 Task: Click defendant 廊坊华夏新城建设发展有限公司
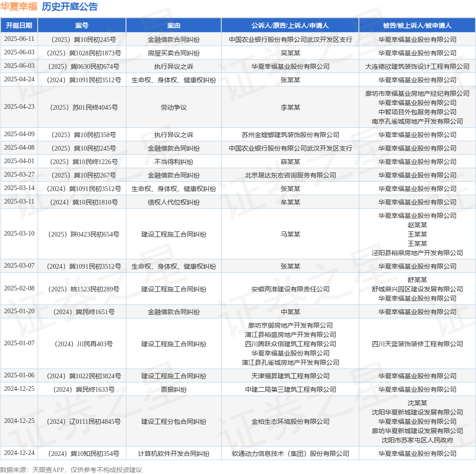[417, 431]
